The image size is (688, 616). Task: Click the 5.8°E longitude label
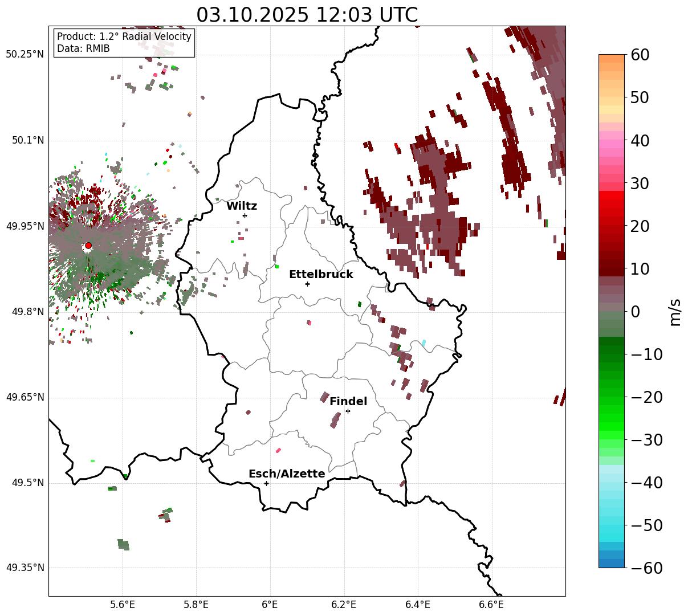coord(196,605)
